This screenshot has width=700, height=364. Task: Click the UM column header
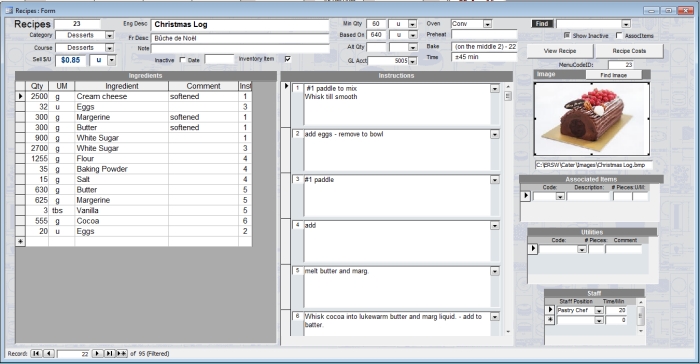point(62,86)
